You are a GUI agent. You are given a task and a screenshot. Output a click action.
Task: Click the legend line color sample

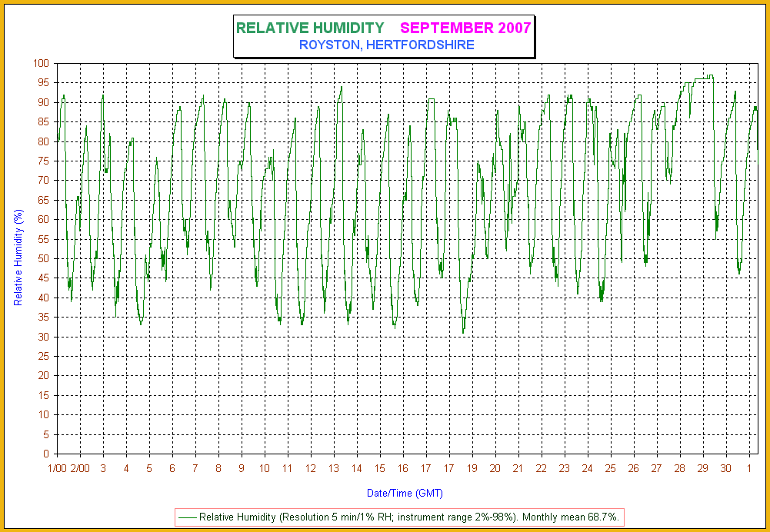pyautogui.click(x=187, y=518)
